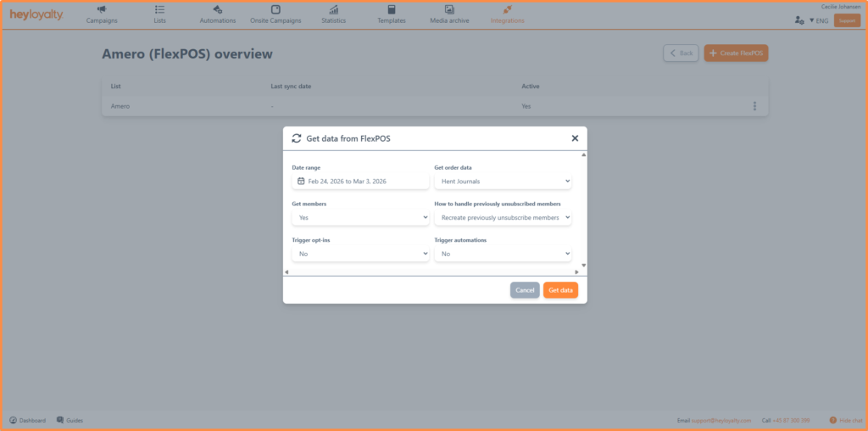This screenshot has height=431, width=868.
Task: Click the dialog's scroll down arrow
Action: (583, 266)
